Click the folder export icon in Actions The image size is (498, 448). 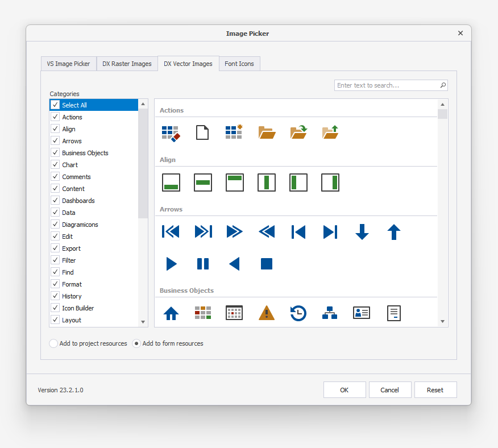pos(330,131)
